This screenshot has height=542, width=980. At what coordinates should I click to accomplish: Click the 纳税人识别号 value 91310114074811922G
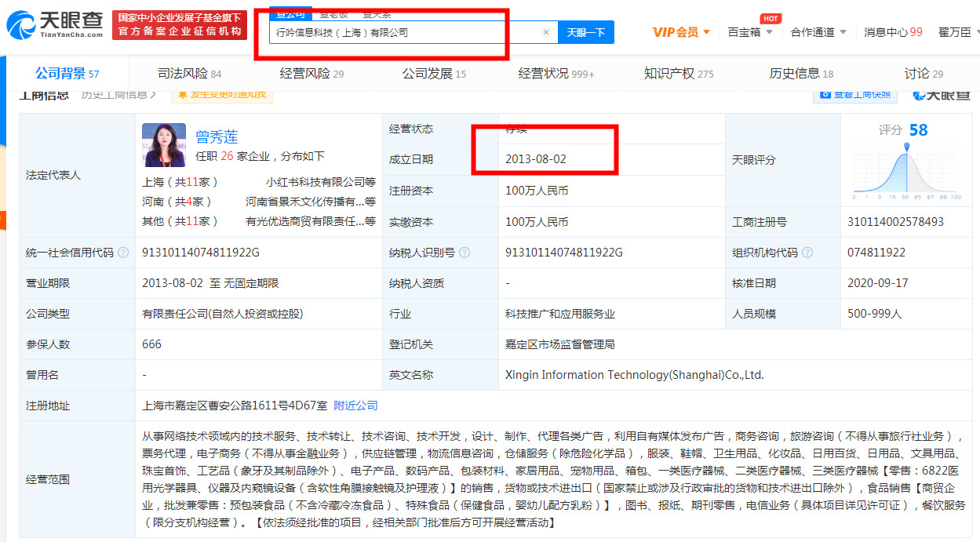564,253
